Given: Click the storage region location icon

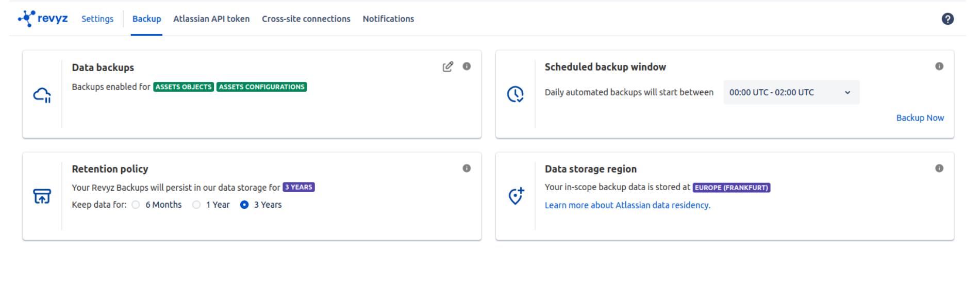Looking at the screenshot, I should point(516,196).
